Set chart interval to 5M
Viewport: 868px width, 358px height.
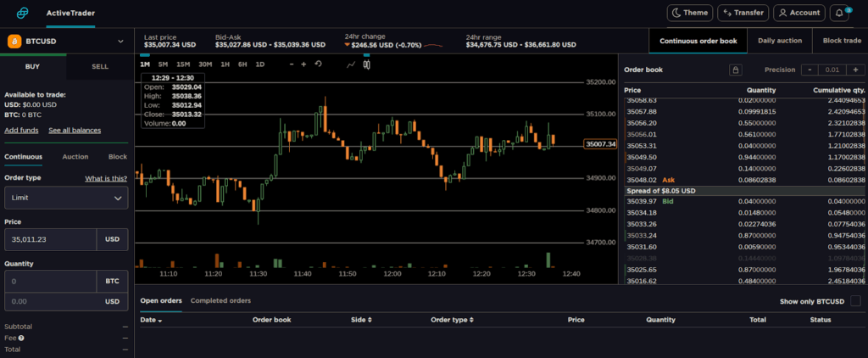coord(163,64)
